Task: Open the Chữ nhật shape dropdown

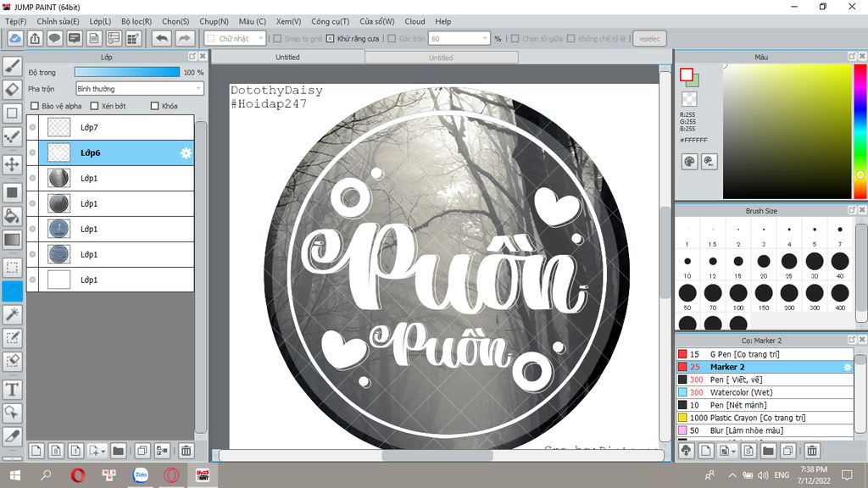Action: (x=236, y=39)
